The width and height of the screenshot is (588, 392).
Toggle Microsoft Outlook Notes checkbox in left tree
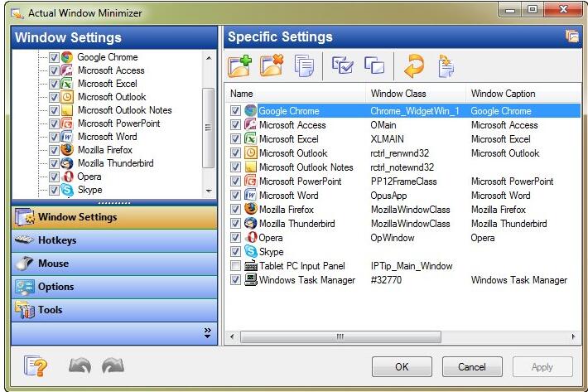click(54, 110)
